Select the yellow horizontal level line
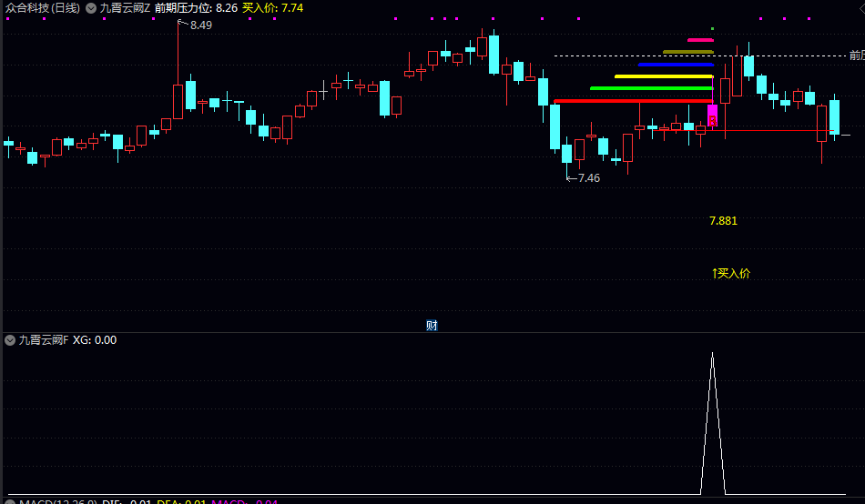865x504 pixels. click(x=664, y=76)
